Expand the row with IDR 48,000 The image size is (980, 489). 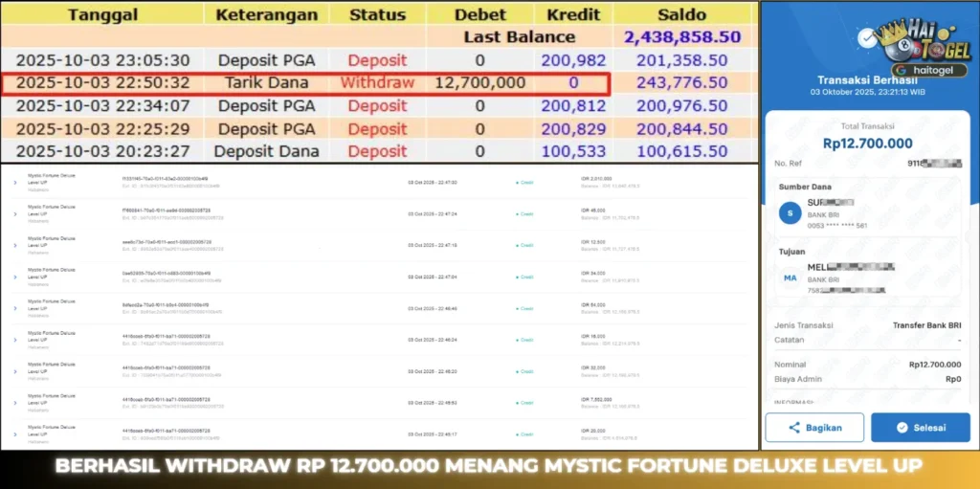(15, 213)
